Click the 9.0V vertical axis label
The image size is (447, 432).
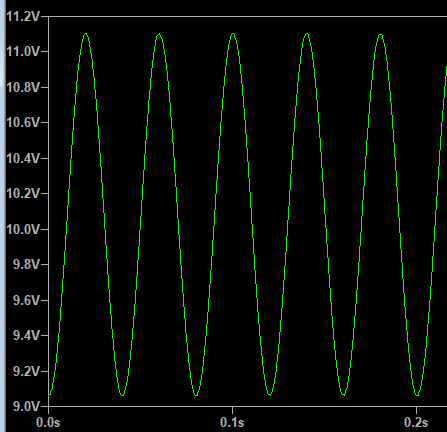click(26, 406)
